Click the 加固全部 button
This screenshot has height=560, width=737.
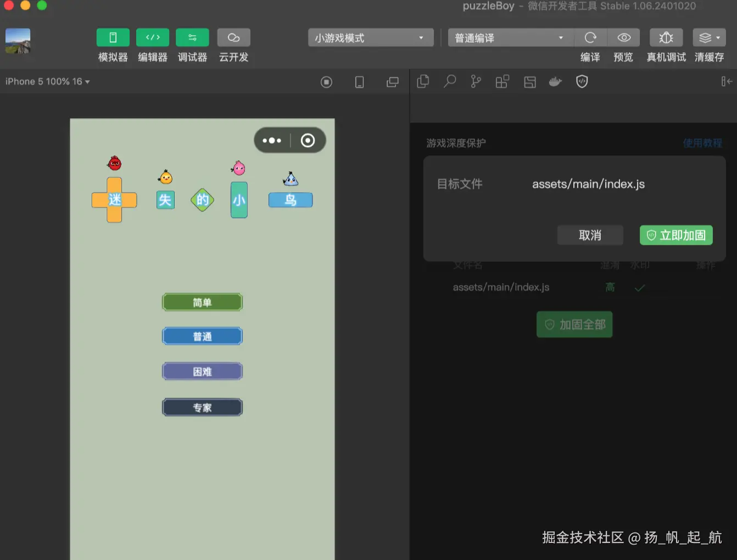[574, 324]
